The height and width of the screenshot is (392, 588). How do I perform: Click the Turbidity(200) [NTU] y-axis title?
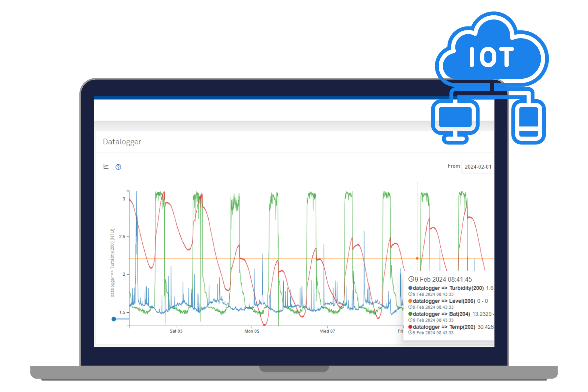tap(112, 263)
